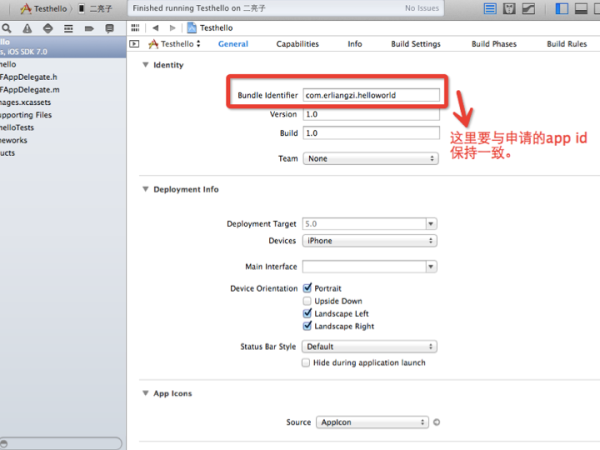Toggle the navigator pane view icon
600x450 pixels.
(562, 8)
